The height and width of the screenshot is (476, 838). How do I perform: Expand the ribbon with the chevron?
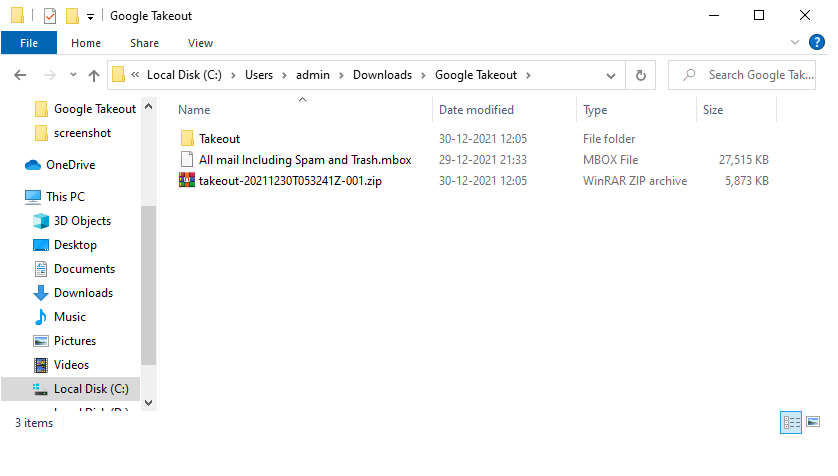pos(795,42)
